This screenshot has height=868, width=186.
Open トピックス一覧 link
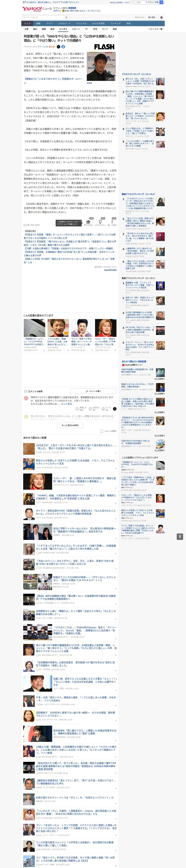pyautogui.click(x=155, y=29)
